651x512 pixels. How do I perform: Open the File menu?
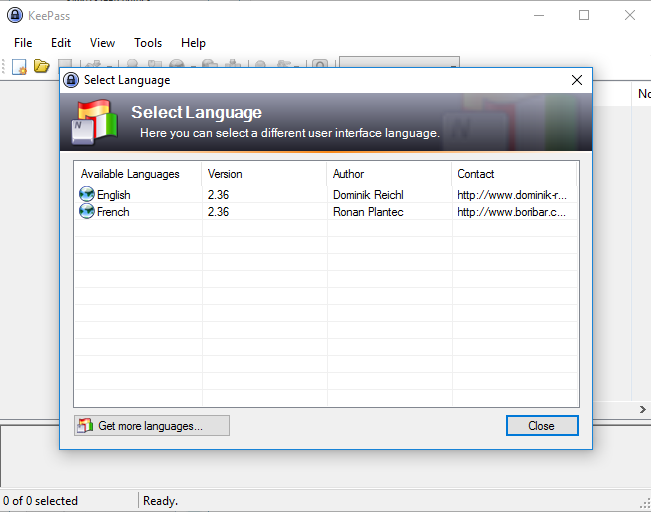(23, 43)
